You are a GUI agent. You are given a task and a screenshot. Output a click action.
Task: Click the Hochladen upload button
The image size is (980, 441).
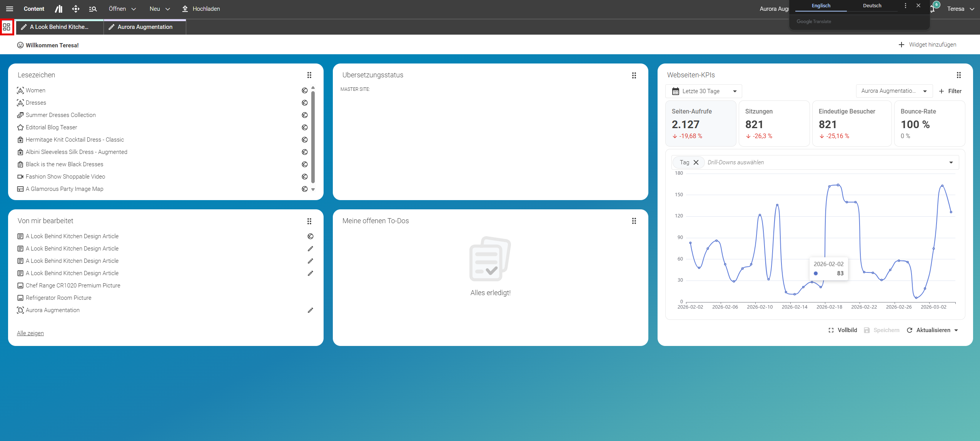[x=201, y=9]
